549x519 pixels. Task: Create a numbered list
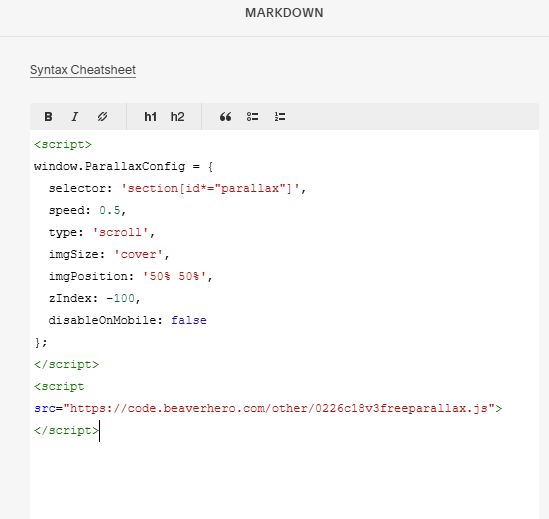click(x=280, y=117)
